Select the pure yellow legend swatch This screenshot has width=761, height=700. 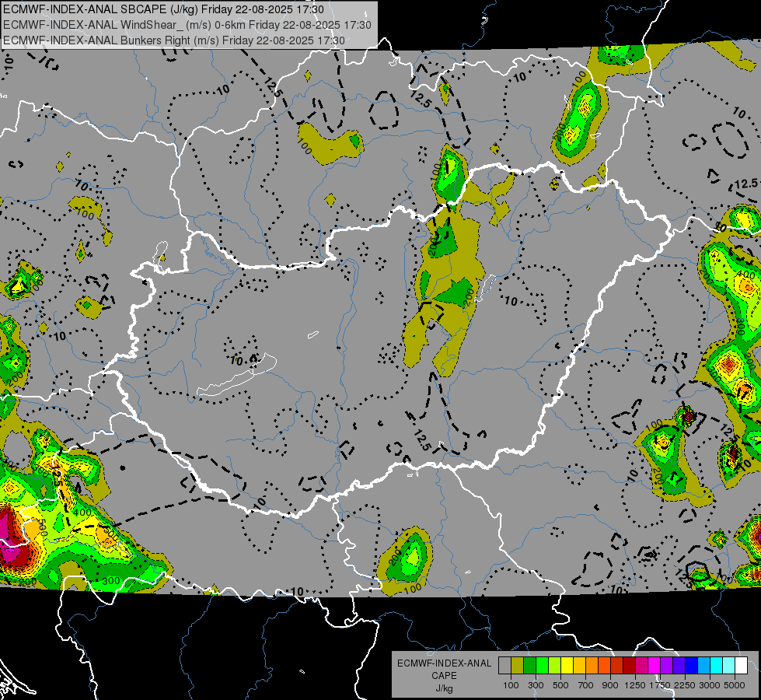[567, 666]
